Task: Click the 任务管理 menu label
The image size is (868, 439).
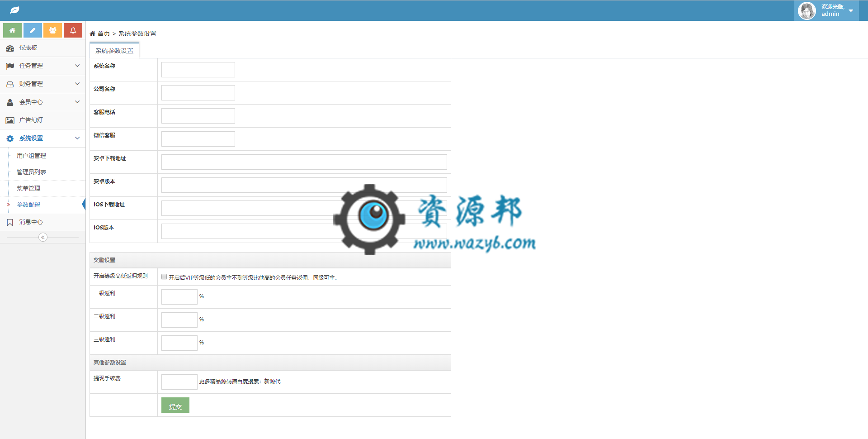Action: click(31, 66)
